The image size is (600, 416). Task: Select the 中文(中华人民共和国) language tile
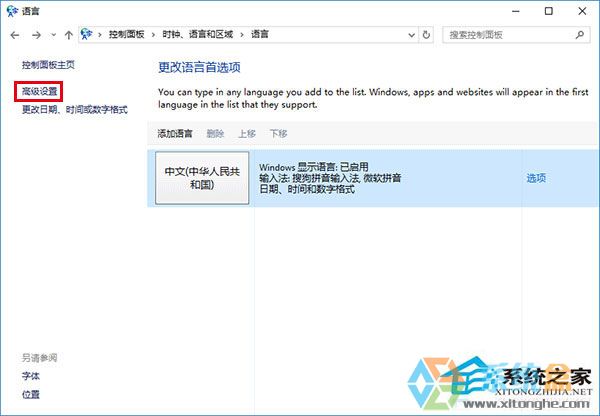[x=202, y=178]
